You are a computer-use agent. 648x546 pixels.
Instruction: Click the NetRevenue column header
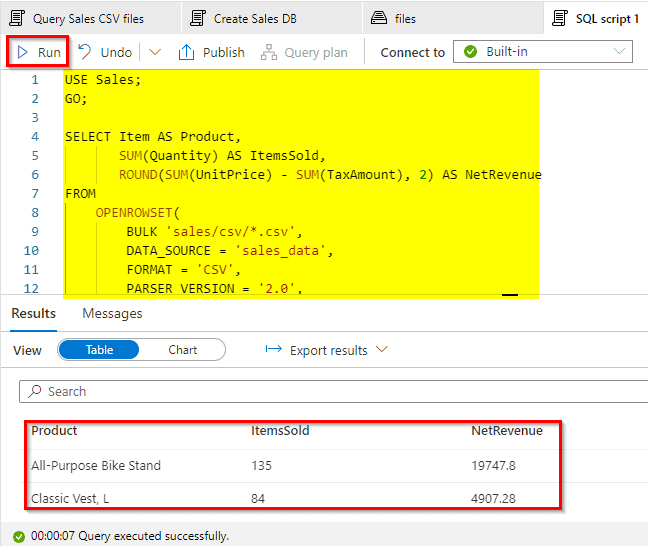tap(507, 431)
